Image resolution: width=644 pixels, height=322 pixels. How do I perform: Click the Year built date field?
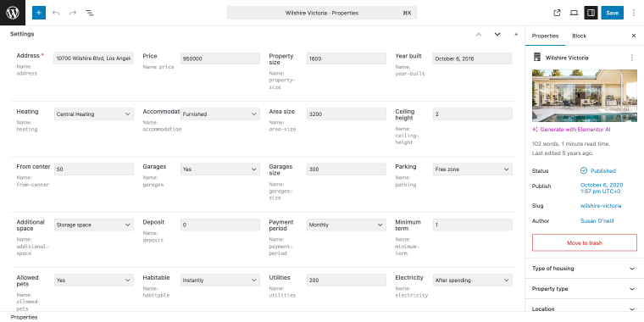(x=472, y=58)
